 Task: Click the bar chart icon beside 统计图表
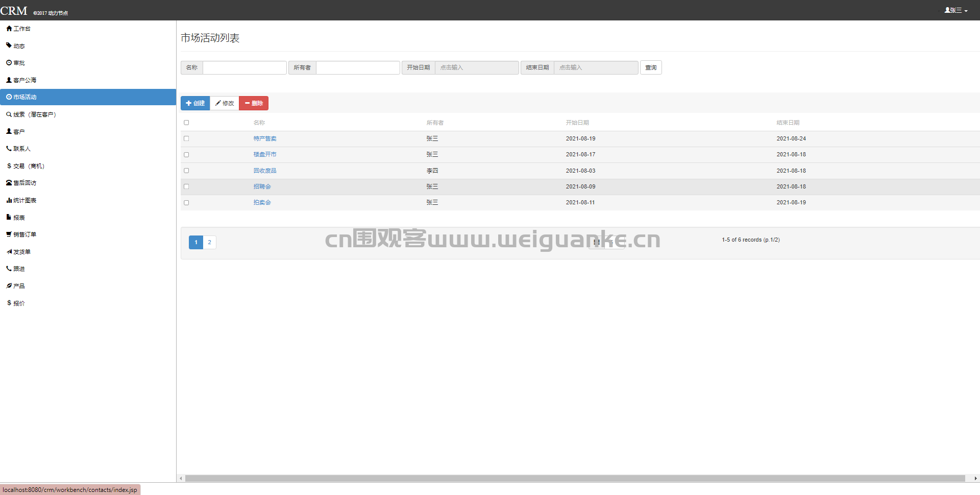pos(9,200)
